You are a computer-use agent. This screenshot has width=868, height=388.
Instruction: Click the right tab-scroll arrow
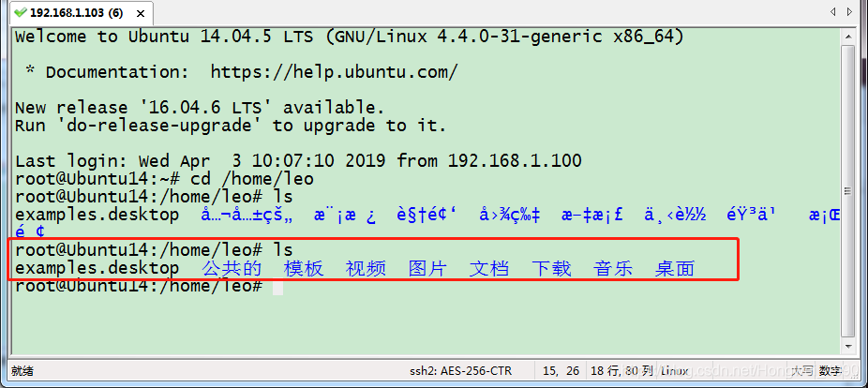tap(850, 11)
